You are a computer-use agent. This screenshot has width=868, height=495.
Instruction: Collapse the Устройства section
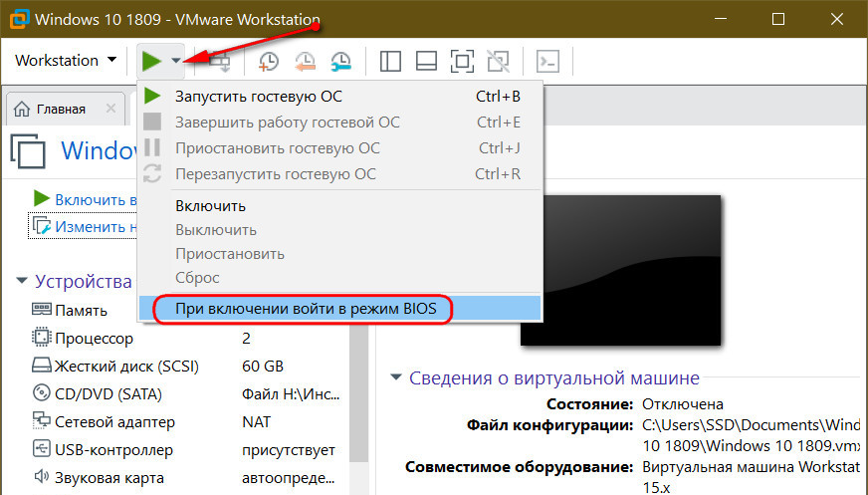click(22, 281)
